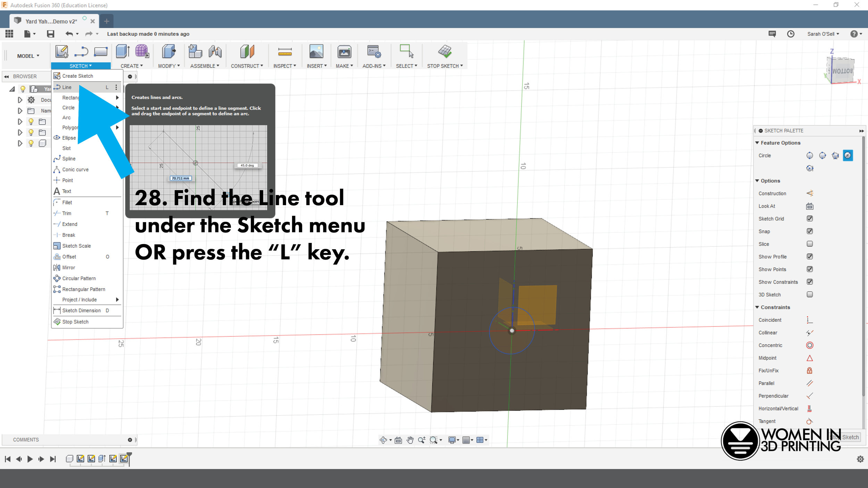Toggle the bottom Bodies row light bulb
The height and width of the screenshot is (488, 868).
pos(31,143)
